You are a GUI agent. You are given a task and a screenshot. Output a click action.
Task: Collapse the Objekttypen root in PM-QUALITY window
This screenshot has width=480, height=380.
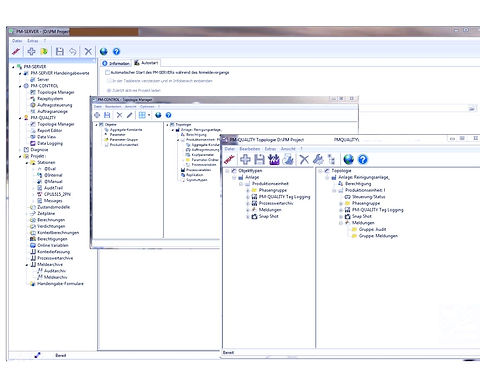click(x=227, y=171)
